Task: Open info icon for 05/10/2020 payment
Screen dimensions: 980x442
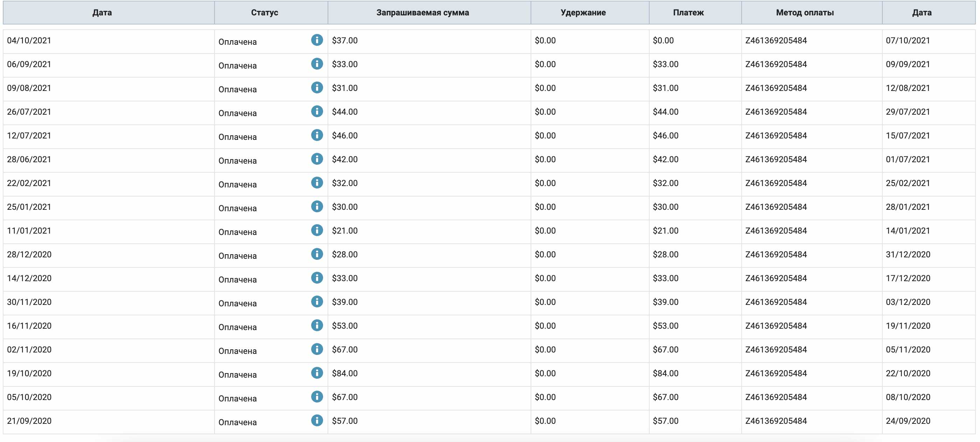Action: coord(317,397)
